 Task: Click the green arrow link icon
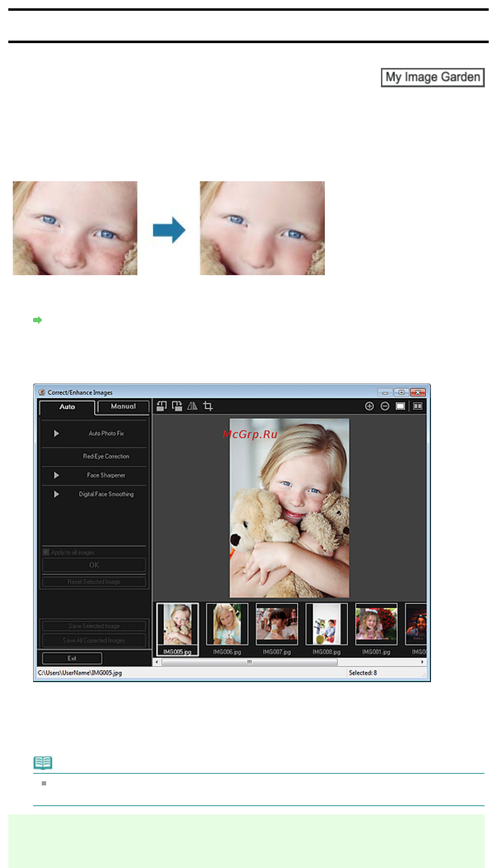[x=38, y=320]
